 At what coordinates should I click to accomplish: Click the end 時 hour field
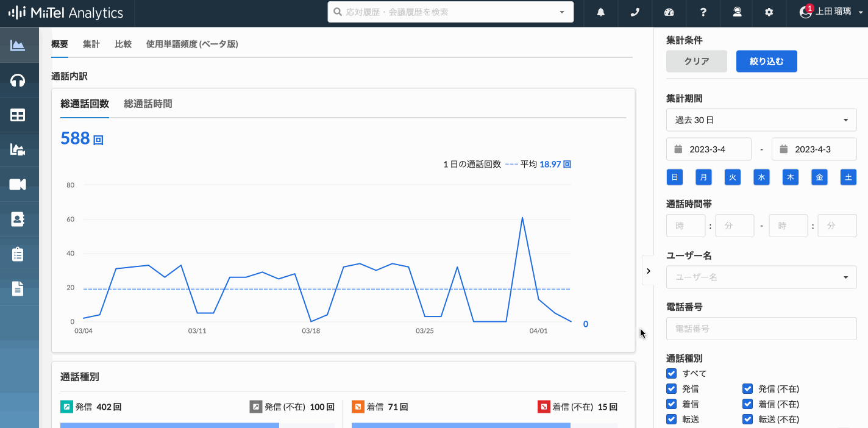[x=788, y=226]
